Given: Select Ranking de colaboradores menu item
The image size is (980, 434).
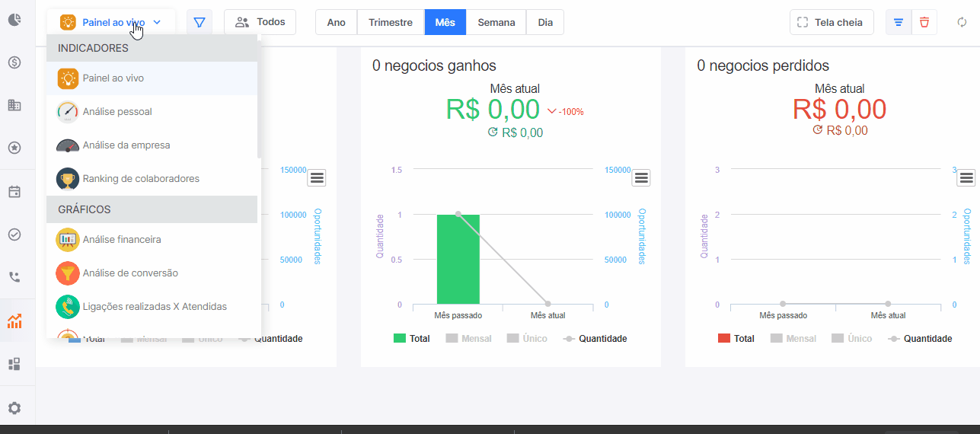Looking at the screenshot, I should click(x=152, y=179).
